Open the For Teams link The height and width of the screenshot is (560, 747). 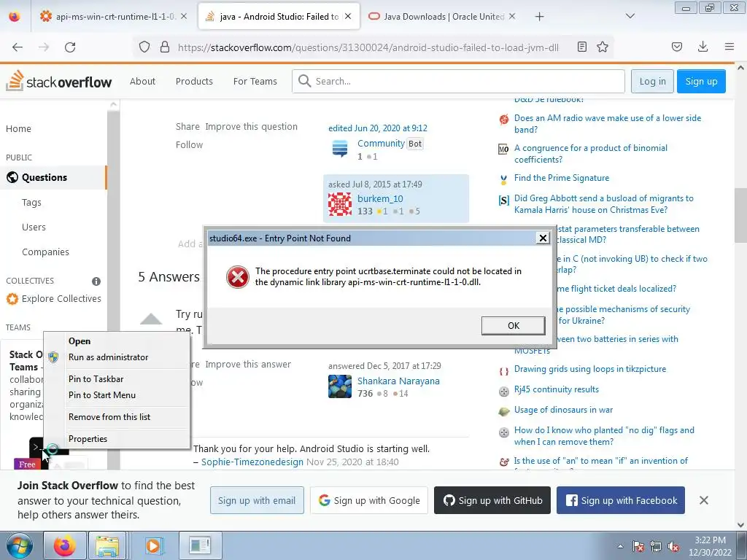[255, 82]
